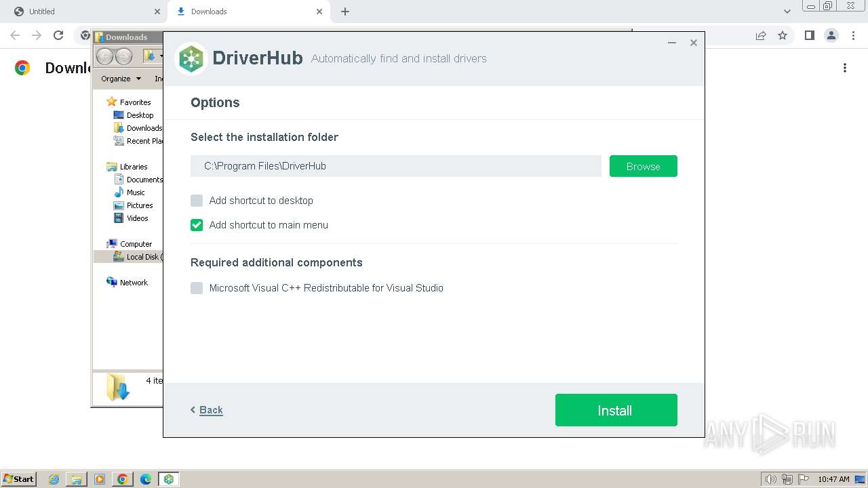
Task: Click the Downloads folder icon in details pane
Action: click(117, 388)
